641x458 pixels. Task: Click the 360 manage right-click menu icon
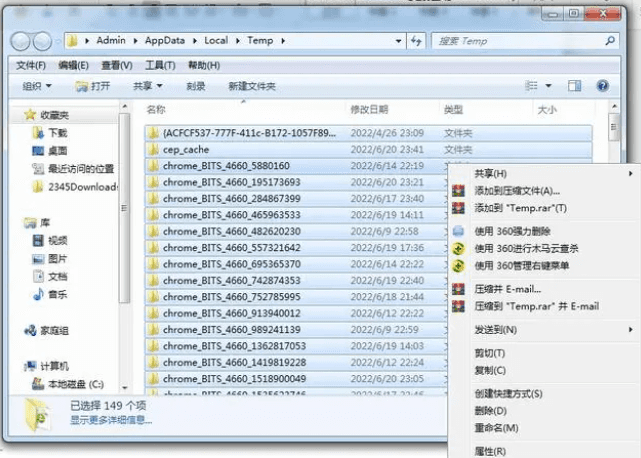tap(458, 266)
